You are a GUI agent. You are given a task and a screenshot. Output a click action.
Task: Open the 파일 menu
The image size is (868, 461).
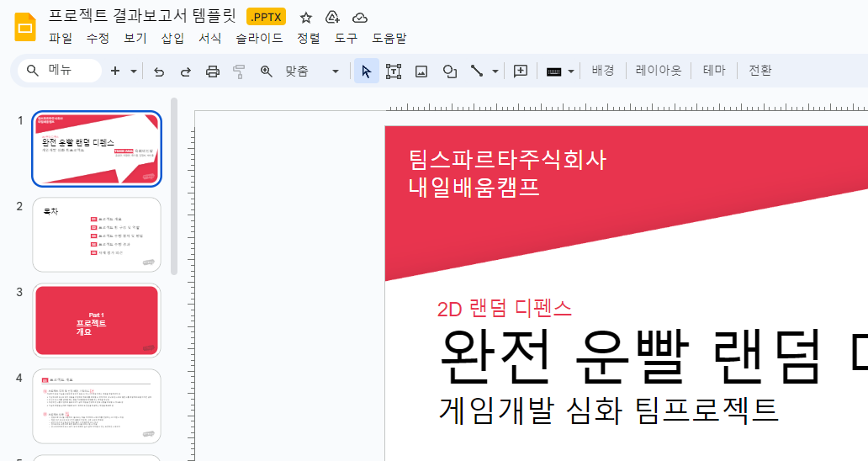coord(61,38)
